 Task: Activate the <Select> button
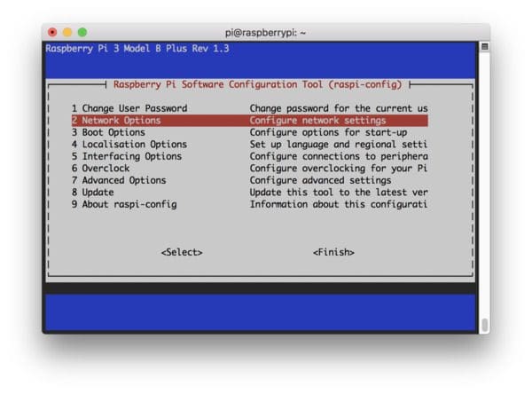182,252
